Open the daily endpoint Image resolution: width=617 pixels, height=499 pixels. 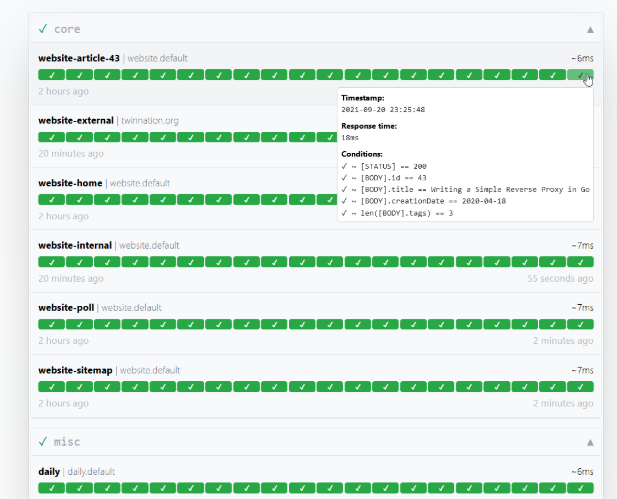click(x=49, y=471)
